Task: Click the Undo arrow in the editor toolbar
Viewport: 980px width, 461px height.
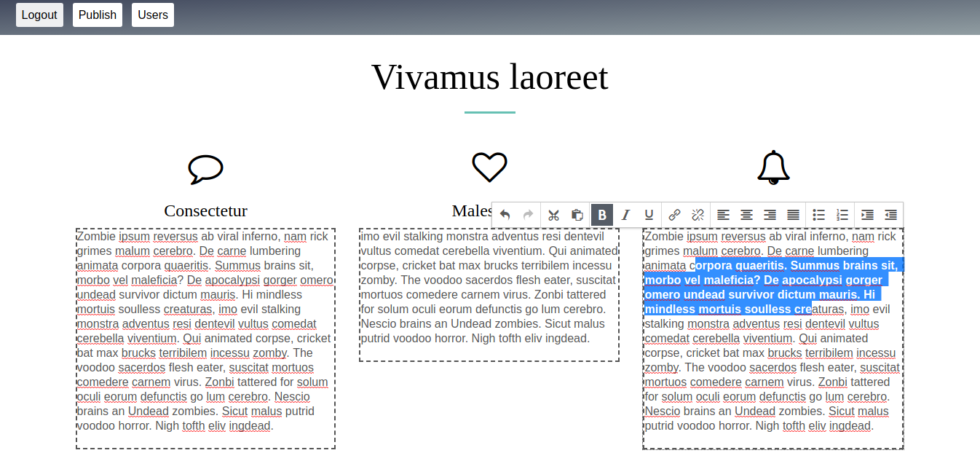Action: point(505,215)
